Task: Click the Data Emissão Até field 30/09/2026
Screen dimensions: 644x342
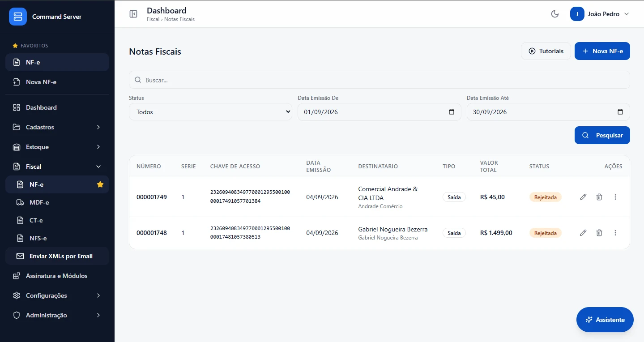Action: (548, 112)
